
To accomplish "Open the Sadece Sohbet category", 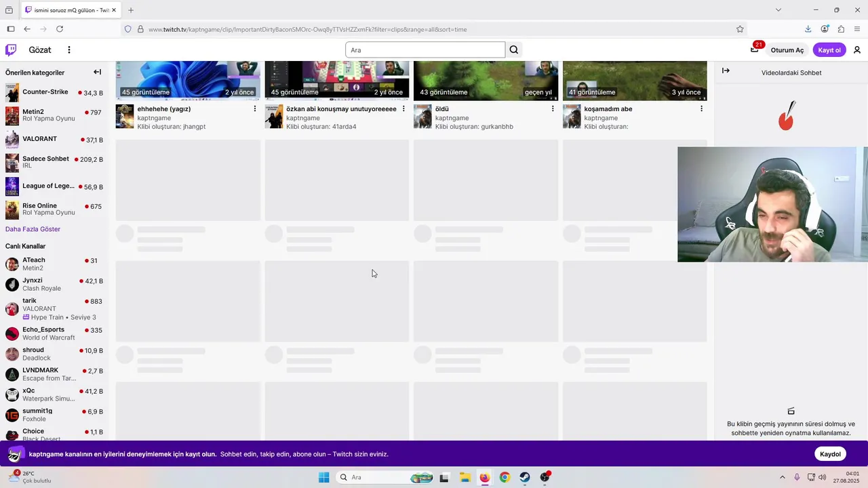I will tap(54, 163).
